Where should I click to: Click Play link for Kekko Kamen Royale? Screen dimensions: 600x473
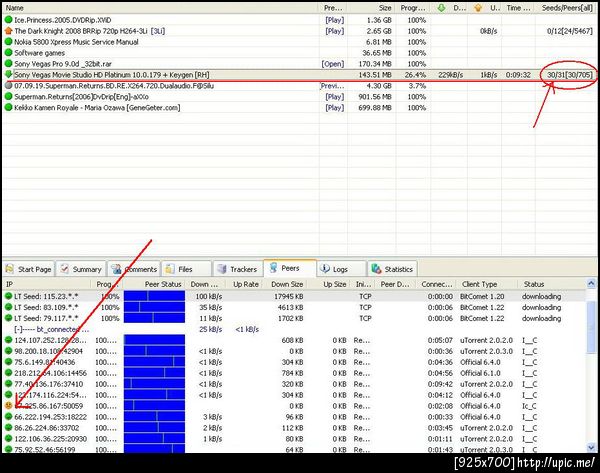pyautogui.click(x=334, y=108)
